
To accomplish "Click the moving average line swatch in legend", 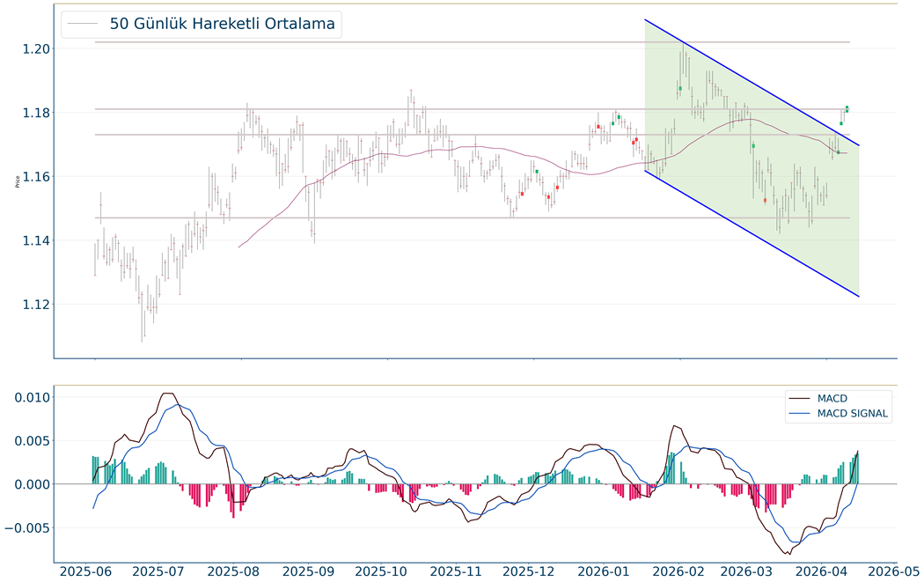I will tap(84, 25).
